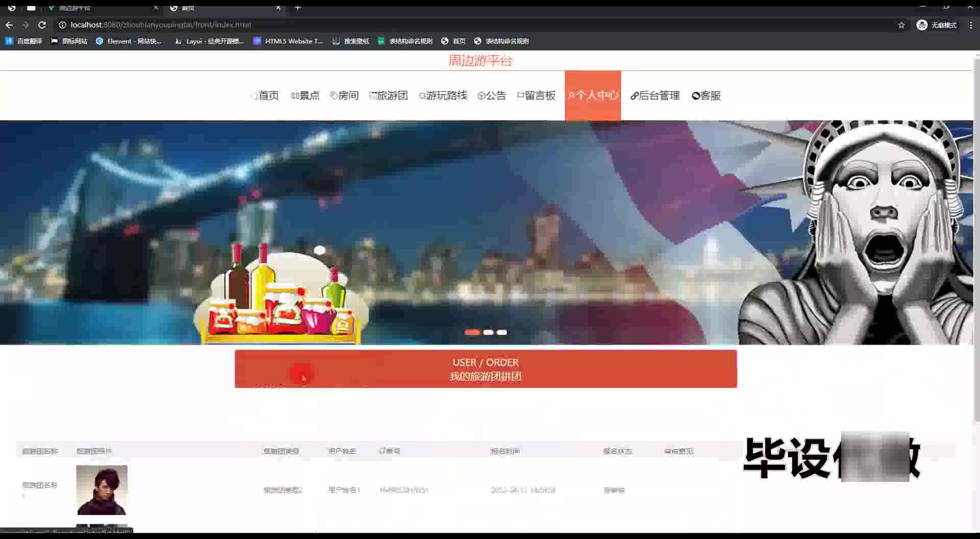
Task: Open the 景点 navigation item
Action: (305, 95)
